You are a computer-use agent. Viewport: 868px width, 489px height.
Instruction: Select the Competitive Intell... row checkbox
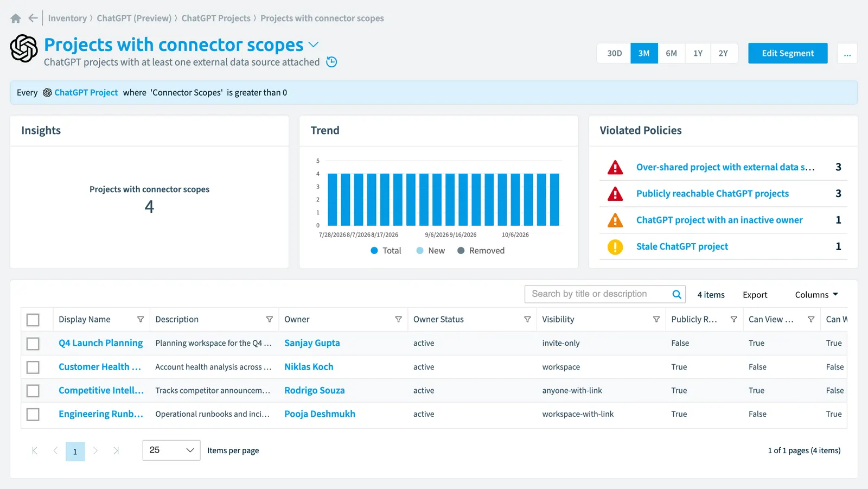(33, 391)
